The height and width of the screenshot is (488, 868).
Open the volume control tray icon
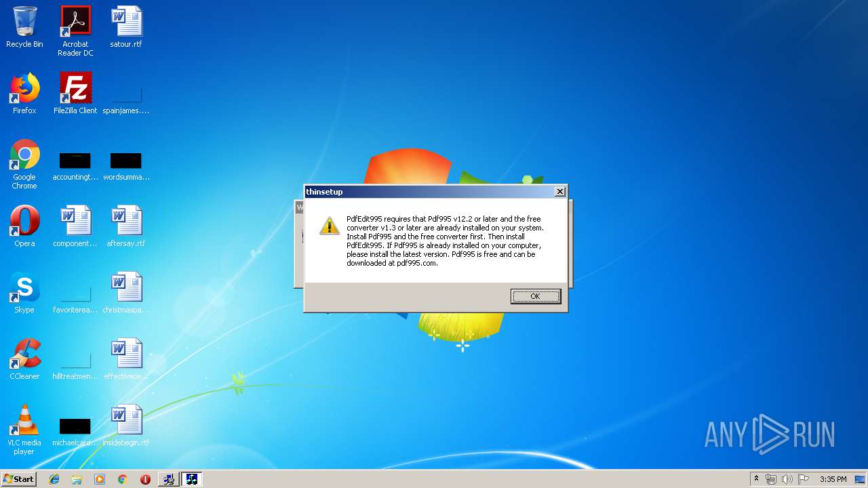(787, 479)
